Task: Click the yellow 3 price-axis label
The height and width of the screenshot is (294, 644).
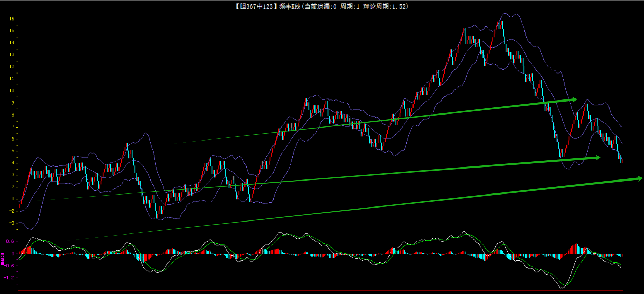Action: (x=13, y=175)
